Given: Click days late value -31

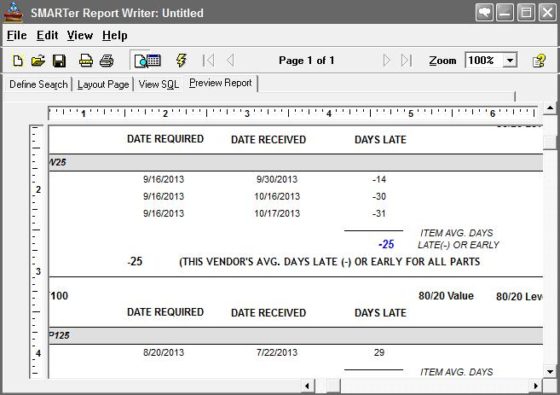Looking at the screenshot, I should tap(379, 214).
